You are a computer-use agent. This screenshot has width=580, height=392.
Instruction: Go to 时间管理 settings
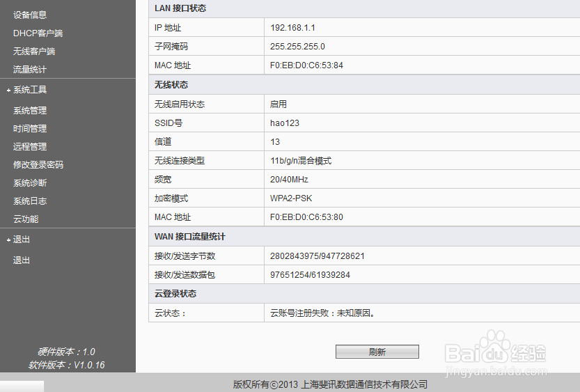pyautogui.click(x=30, y=129)
